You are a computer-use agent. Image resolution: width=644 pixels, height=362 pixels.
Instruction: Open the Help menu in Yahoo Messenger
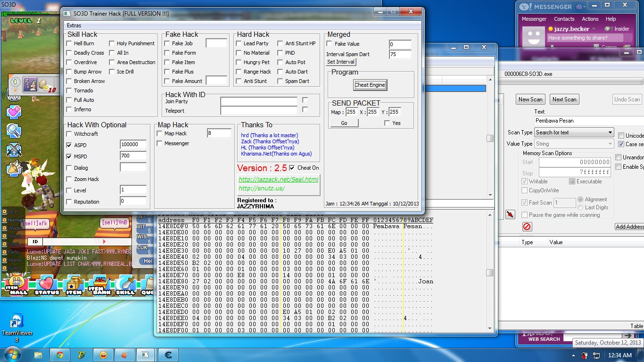[x=611, y=19]
